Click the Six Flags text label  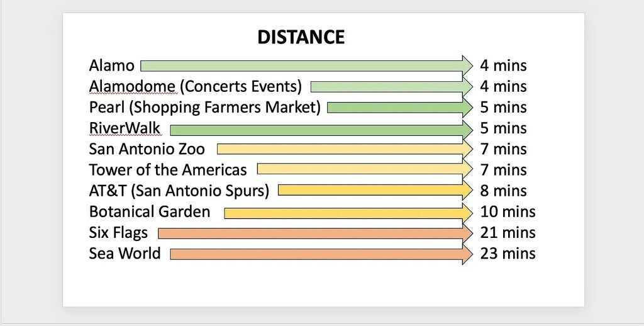[x=118, y=233]
